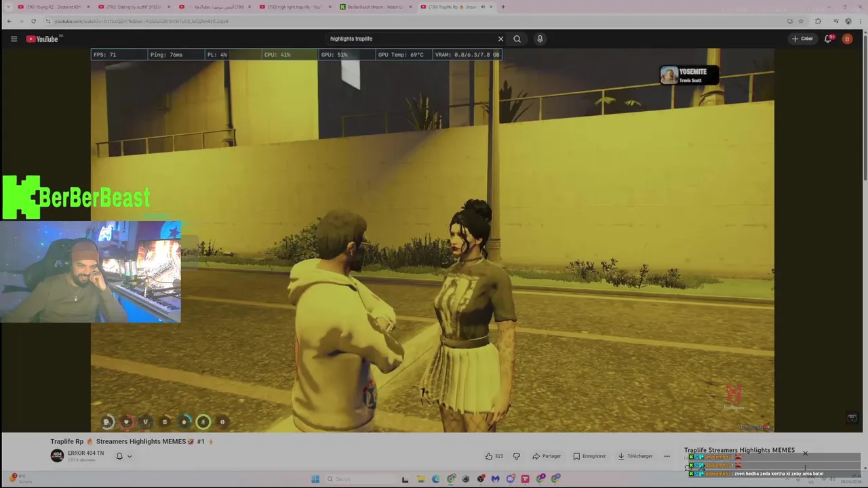Click the dislike thumbs-down icon

pyautogui.click(x=516, y=456)
